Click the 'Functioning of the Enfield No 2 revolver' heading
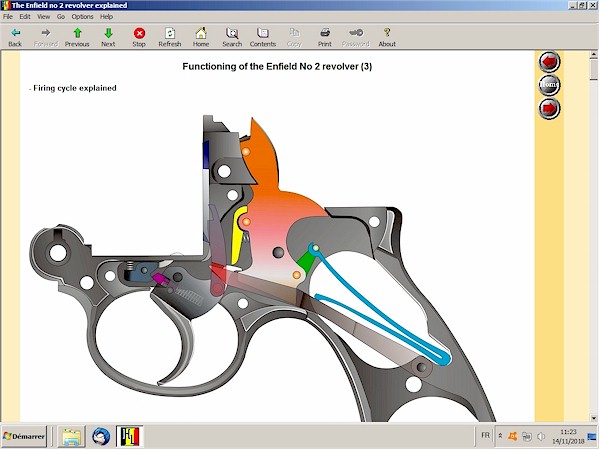 (x=277, y=67)
